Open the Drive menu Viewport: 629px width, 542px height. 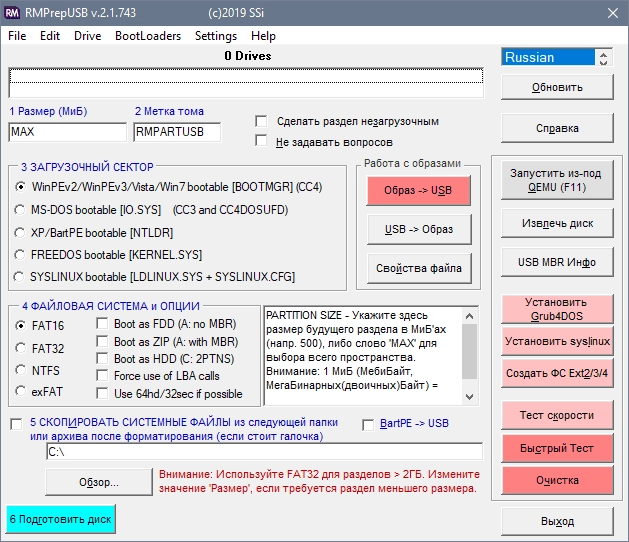pos(87,36)
